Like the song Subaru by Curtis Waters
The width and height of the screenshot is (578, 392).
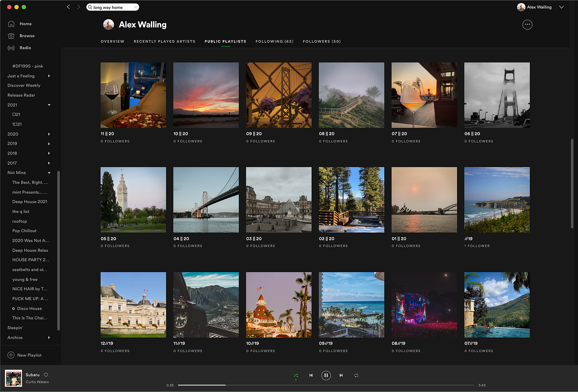tap(45, 374)
